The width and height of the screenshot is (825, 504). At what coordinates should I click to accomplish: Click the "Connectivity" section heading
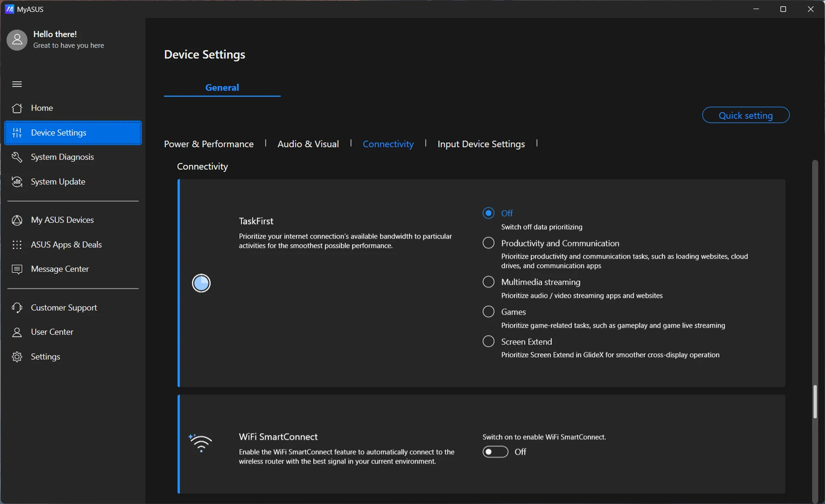(x=202, y=166)
